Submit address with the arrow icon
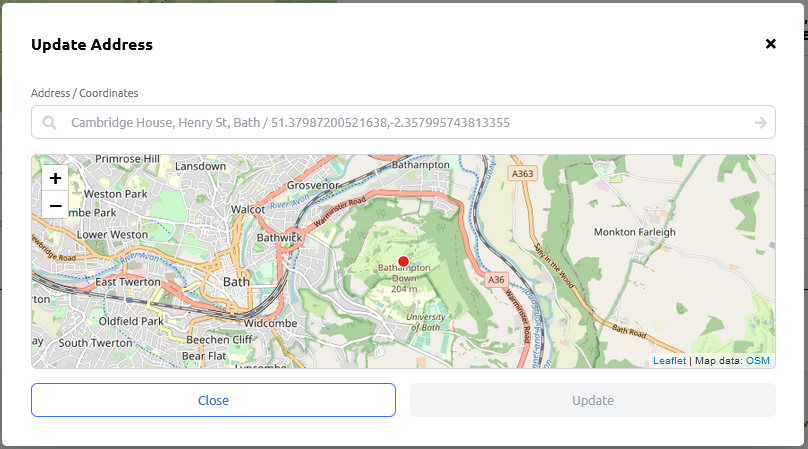Viewport: 808px width, 449px height. (761, 123)
